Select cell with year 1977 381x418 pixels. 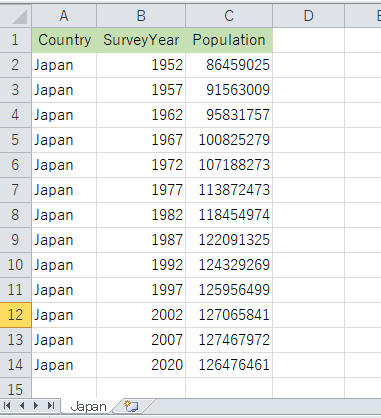click(x=141, y=190)
